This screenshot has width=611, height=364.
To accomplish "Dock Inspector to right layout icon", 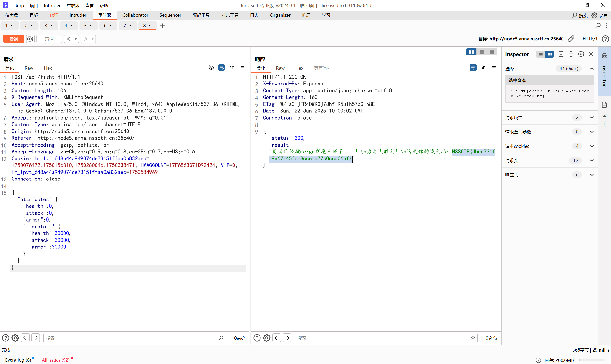I will (x=550, y=54).
